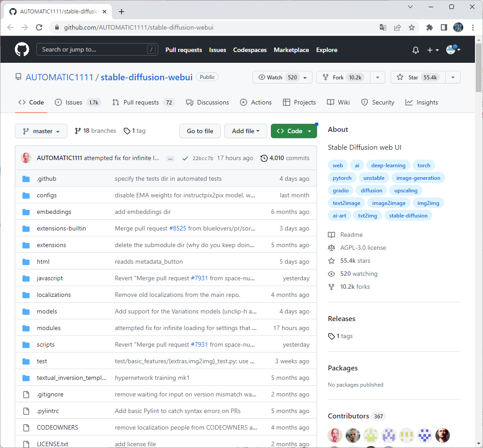Open the 4,010 commits link
The height and width of the screenshot is (448, 483).
tap(285, 158)
